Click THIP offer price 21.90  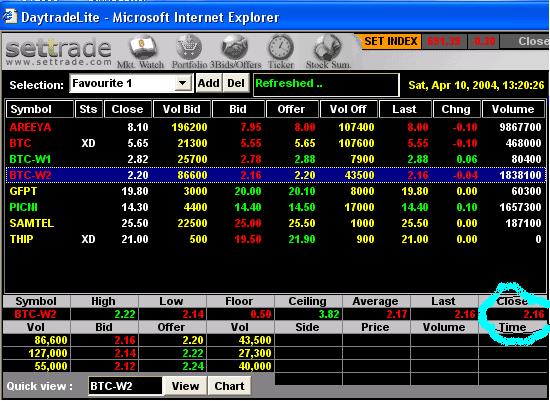pyautogui.click(x=302, y=239)
